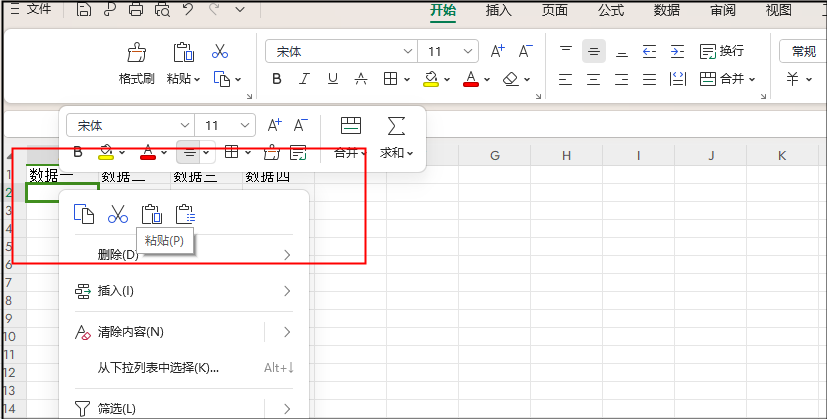Open the quick access toolbar customize arrow
The image size is (827, 419).
coord(240,9)
